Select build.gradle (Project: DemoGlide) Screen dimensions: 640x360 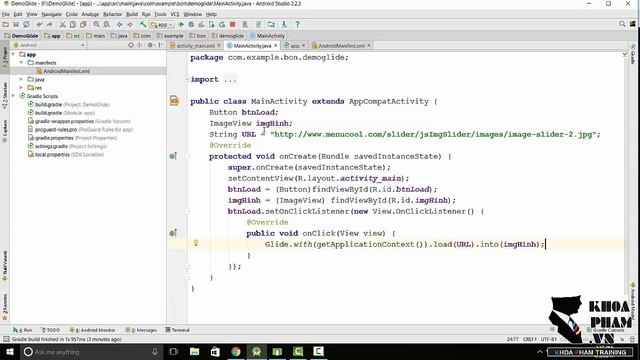point(69,104)
